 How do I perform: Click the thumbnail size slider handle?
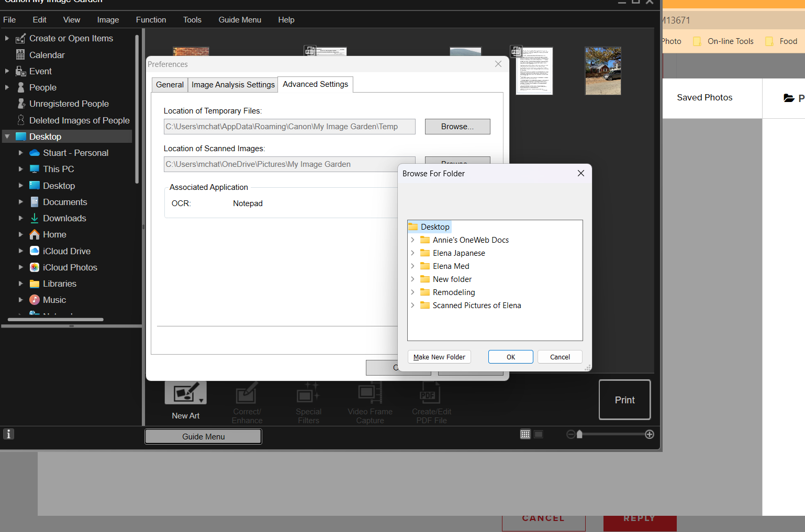pyautogui.click(x=579, y=434)
